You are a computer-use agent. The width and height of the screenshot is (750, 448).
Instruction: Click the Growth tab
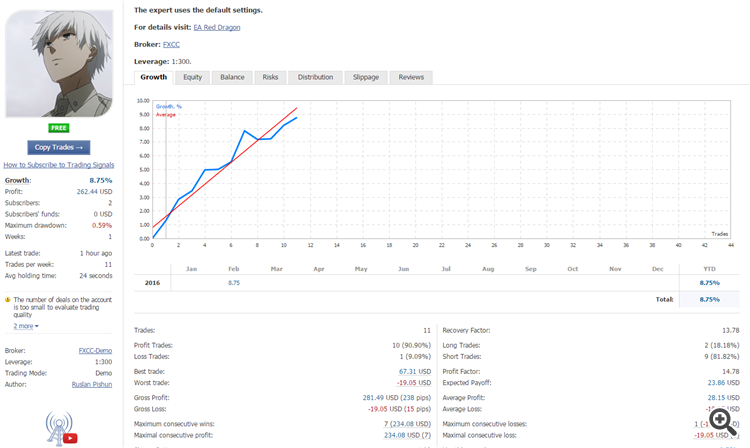pos(154,77)
